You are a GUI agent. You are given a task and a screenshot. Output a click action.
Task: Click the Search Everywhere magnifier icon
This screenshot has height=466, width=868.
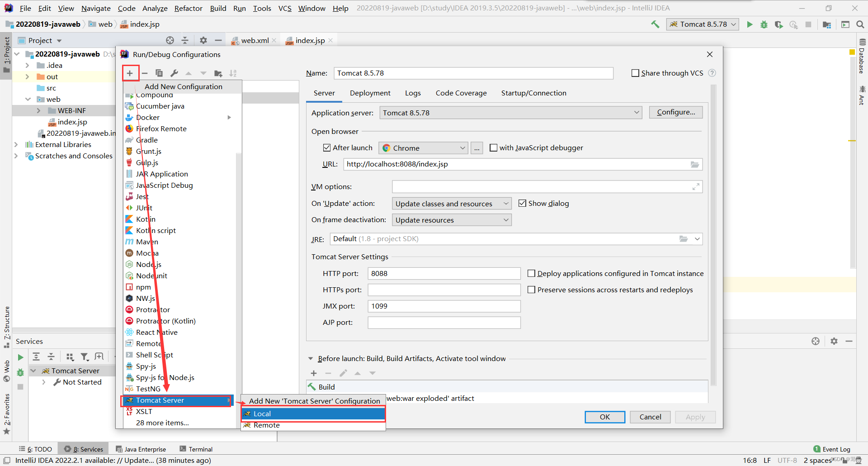point(860,24)
